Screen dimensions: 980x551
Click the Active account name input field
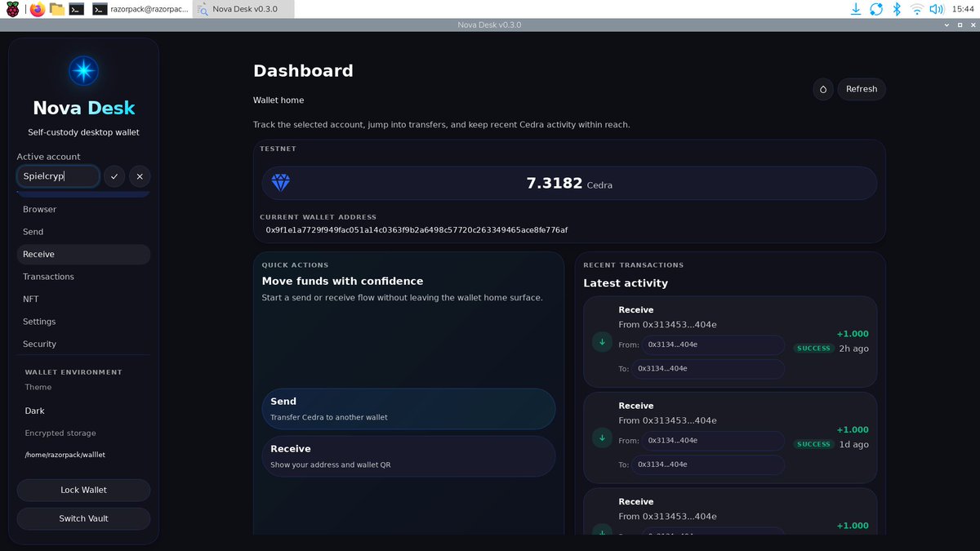(58, 176)
